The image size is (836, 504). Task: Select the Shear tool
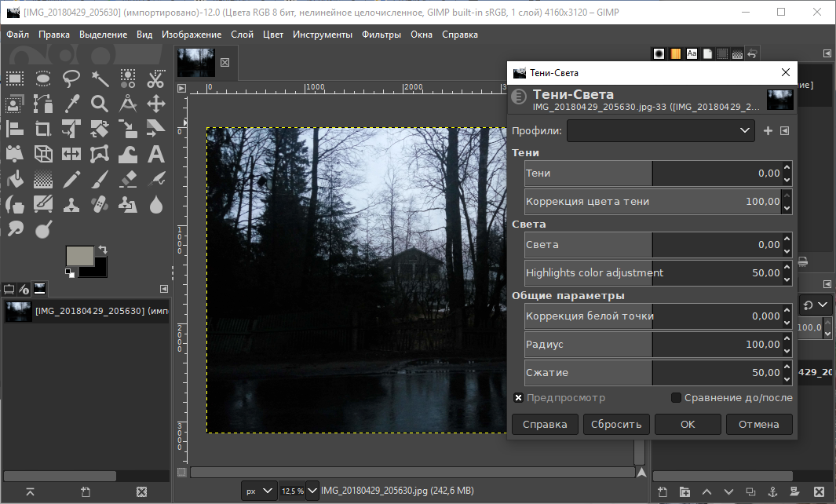click(x=156, y=129)
